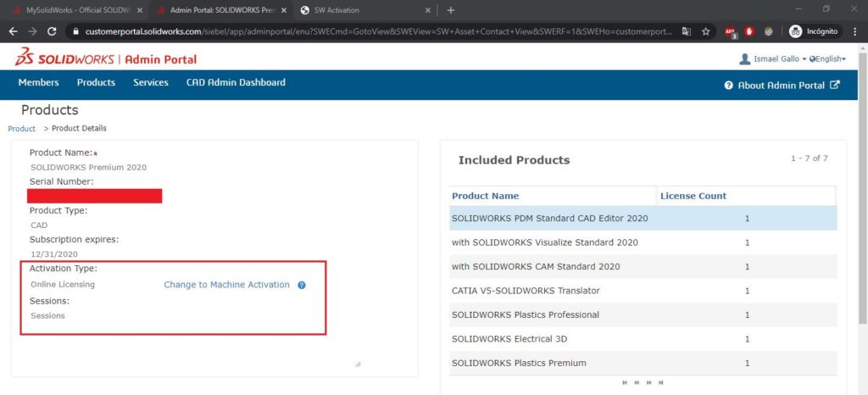The image size is (868, 395).
Task: Click the padlock site info icon
Action: click(x=76, y=31)
